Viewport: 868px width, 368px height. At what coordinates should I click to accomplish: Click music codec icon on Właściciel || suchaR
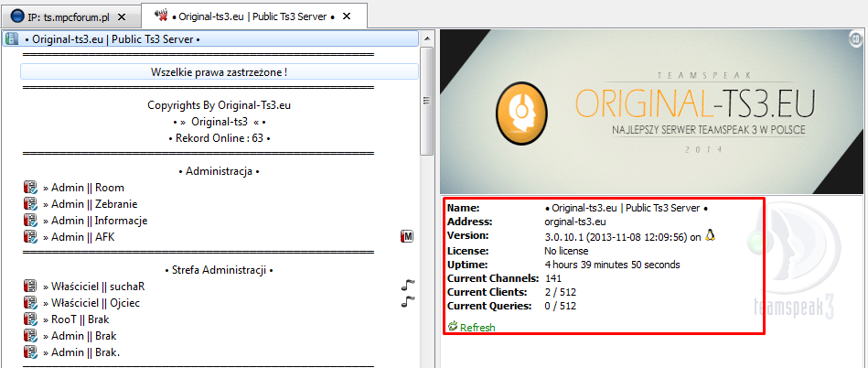coord(408,286)
